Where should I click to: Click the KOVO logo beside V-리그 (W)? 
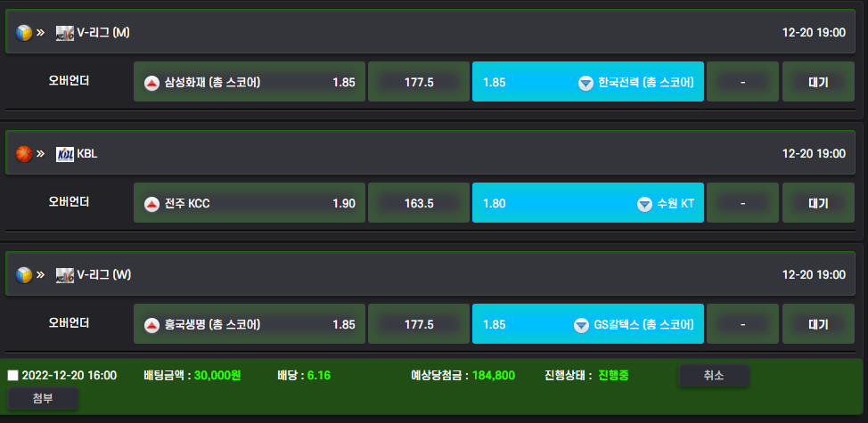(65, 275)
